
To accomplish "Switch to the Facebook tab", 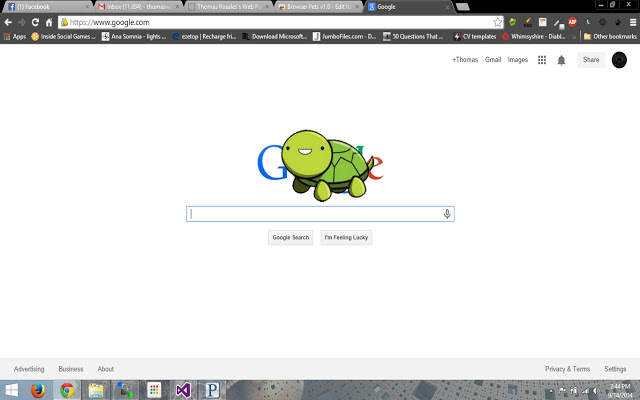I will point(46,7).
